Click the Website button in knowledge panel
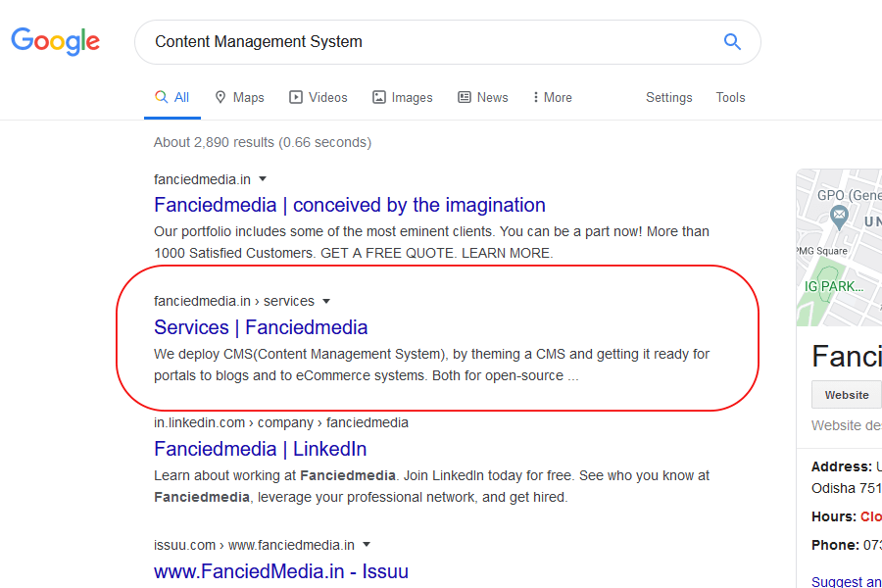The image size is (882, 588). [846, 394]
